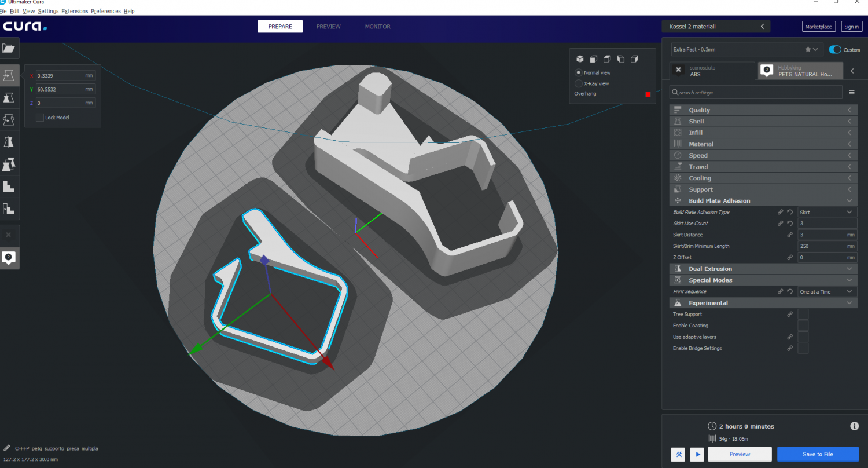Switch to the PREVIEW tab
This screenshot has width=868, height=468.
point(328,27)
